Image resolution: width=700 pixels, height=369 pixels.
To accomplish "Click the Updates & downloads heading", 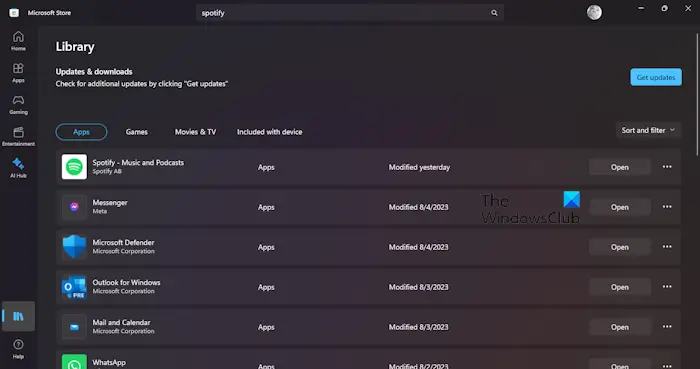I will click(94, 71).
